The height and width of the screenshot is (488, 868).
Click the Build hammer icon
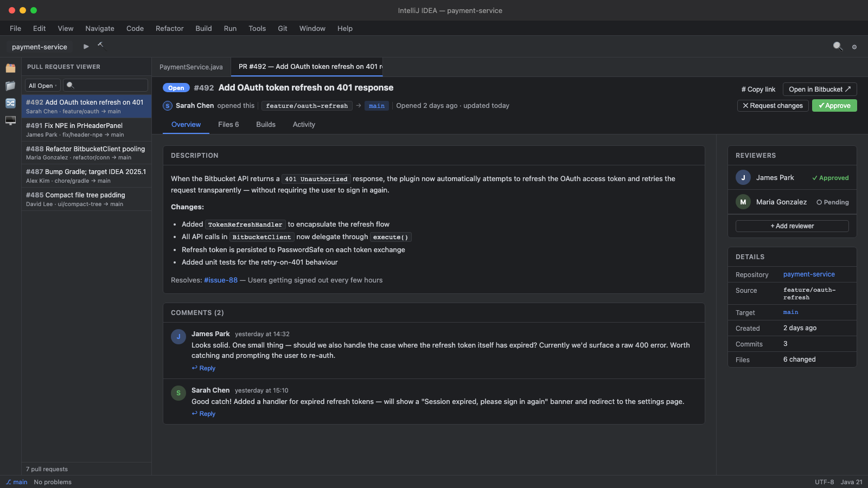tap(100, 45)
